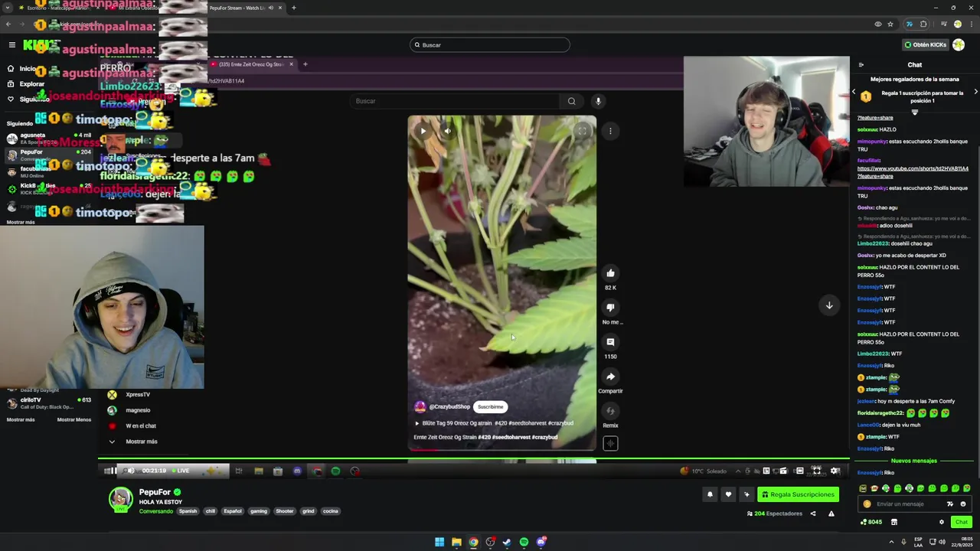Screen dimensions: 980x551
Task: Click YouTube search magnifier button
Action: [571, 101]
